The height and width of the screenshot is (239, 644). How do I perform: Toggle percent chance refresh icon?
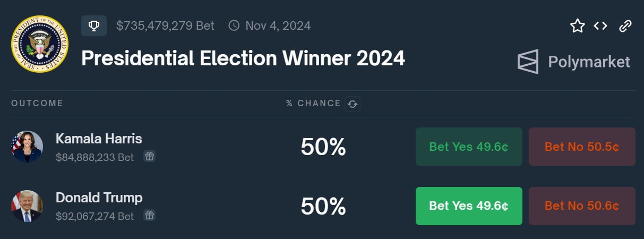coord(353,104)
